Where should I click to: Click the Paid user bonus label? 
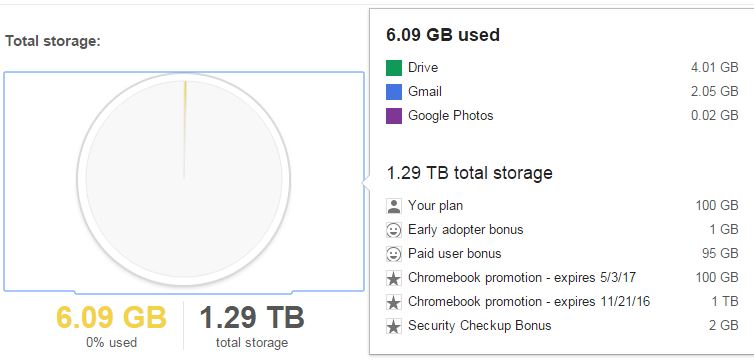click(454, 253)
